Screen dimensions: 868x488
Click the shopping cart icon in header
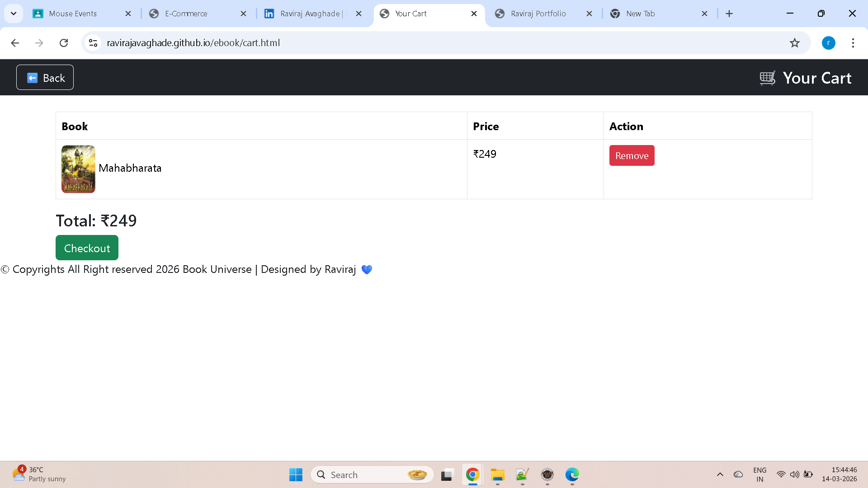pyautogui.click(x=767, y=78)
